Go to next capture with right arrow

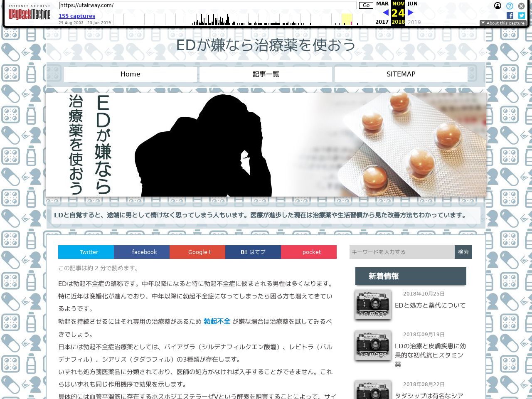pyautogui.click(x=411, y=12)
